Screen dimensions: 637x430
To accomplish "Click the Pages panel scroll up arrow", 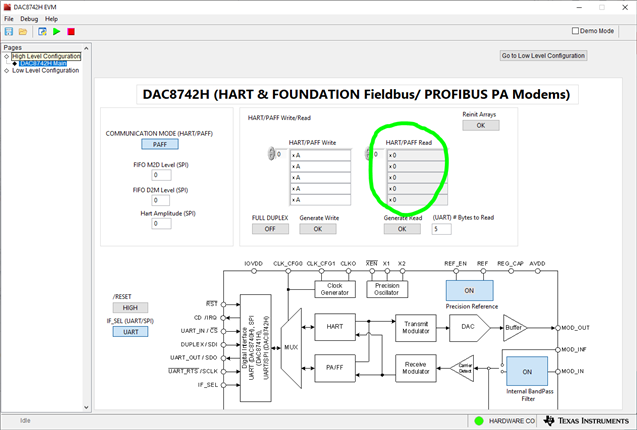I will tap(86, 48).
